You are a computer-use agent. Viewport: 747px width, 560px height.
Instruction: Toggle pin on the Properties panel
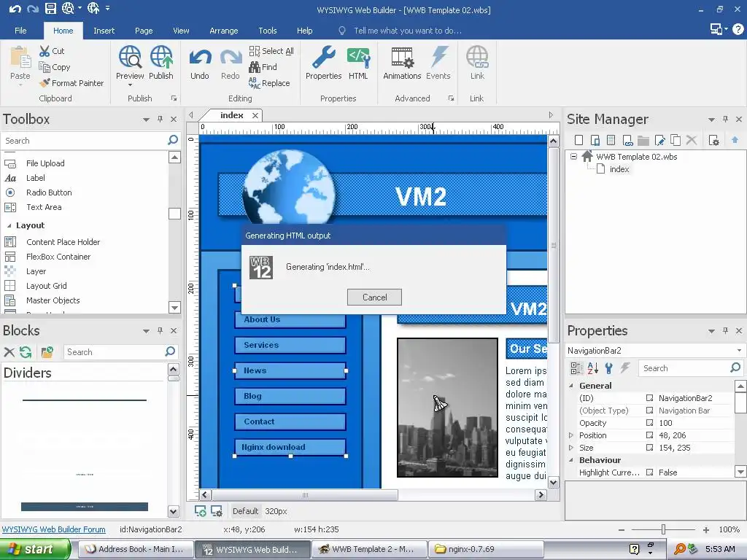[x=725, y=330]
